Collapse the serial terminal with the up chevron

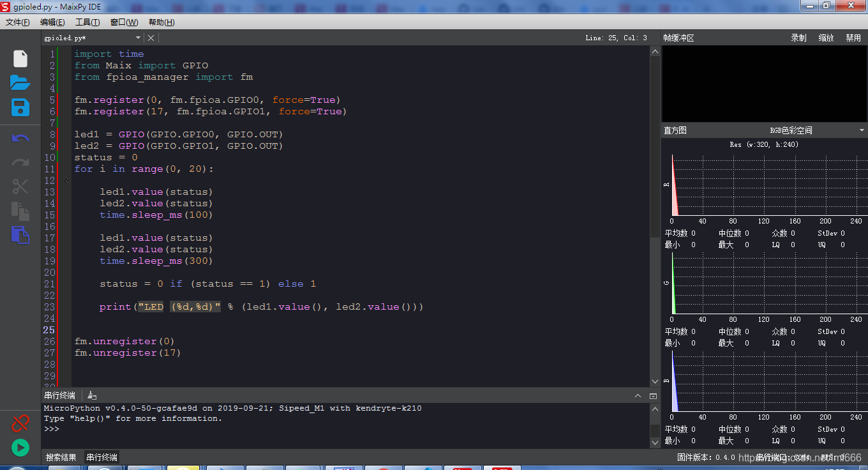point(638,396)
